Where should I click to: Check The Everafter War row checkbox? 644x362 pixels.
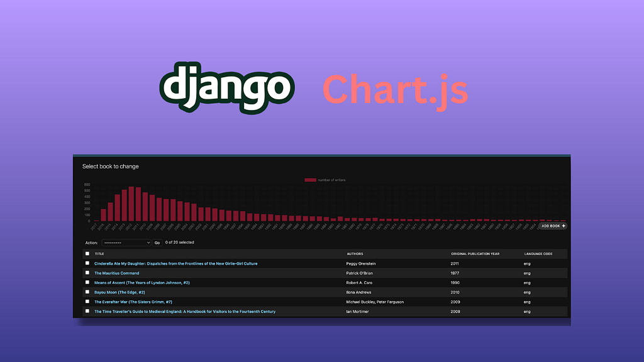point(87,301)
